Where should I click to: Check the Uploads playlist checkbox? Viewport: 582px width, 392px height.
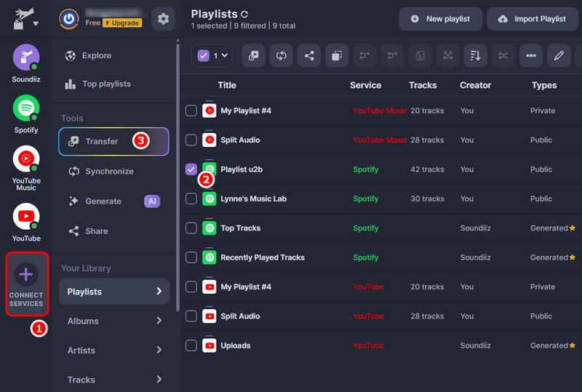click(191, 345)
